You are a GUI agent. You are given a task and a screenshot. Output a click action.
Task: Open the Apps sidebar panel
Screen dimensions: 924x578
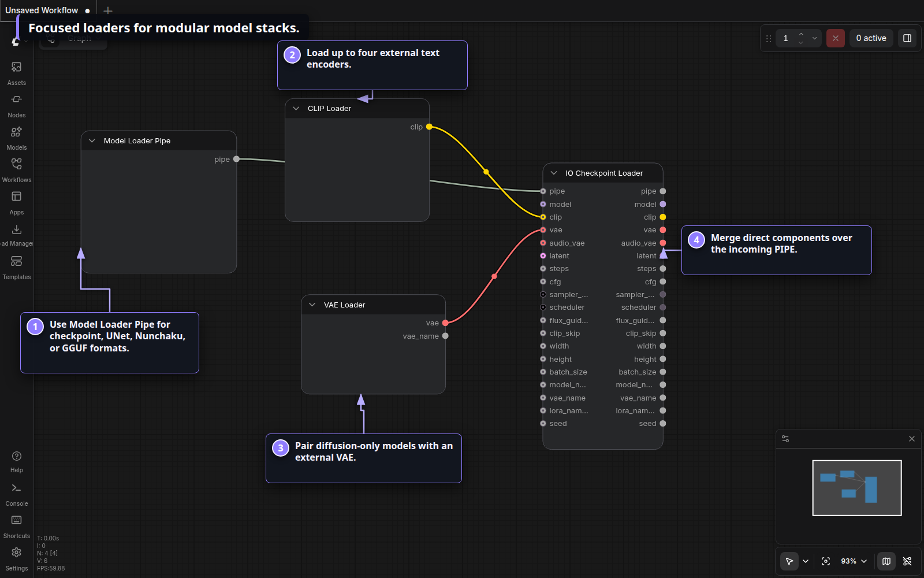click(17, 203)
